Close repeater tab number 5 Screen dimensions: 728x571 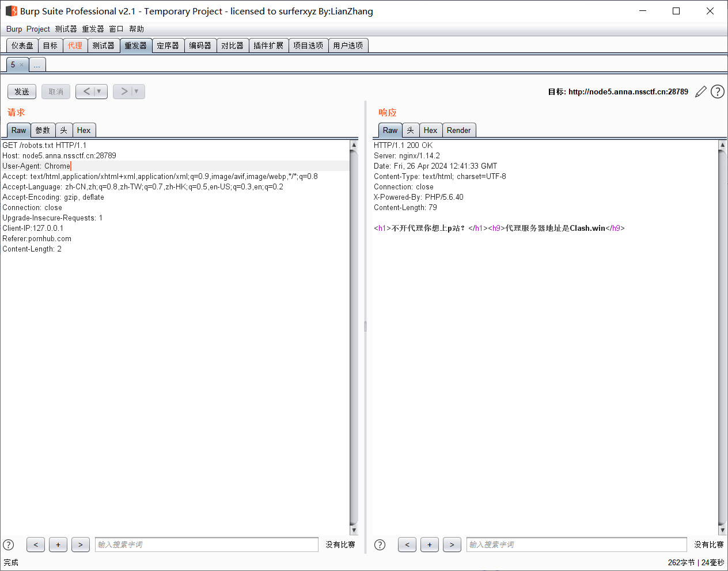coord(22,64)
